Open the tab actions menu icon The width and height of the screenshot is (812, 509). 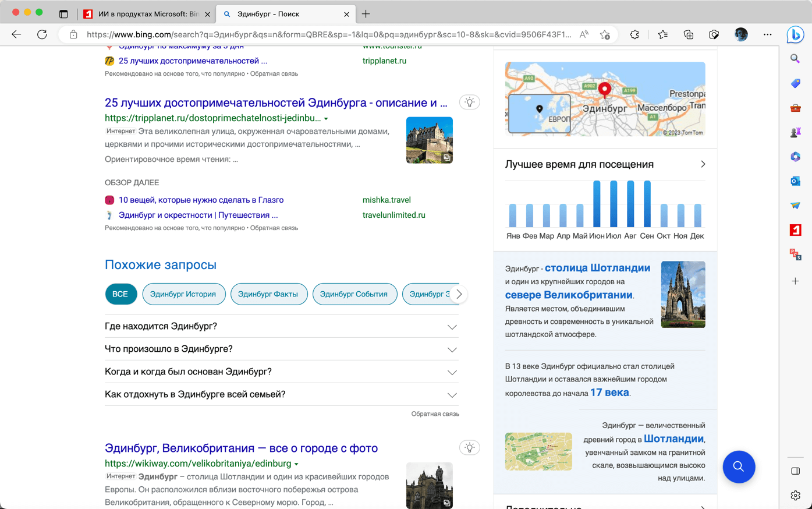(63, 14)
